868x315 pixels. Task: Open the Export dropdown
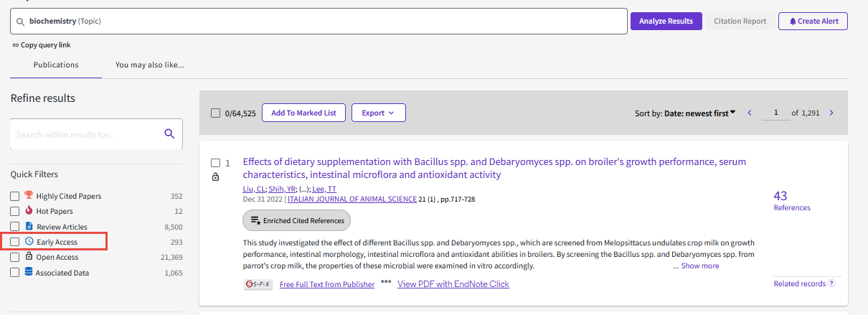[x=379, y=113]
